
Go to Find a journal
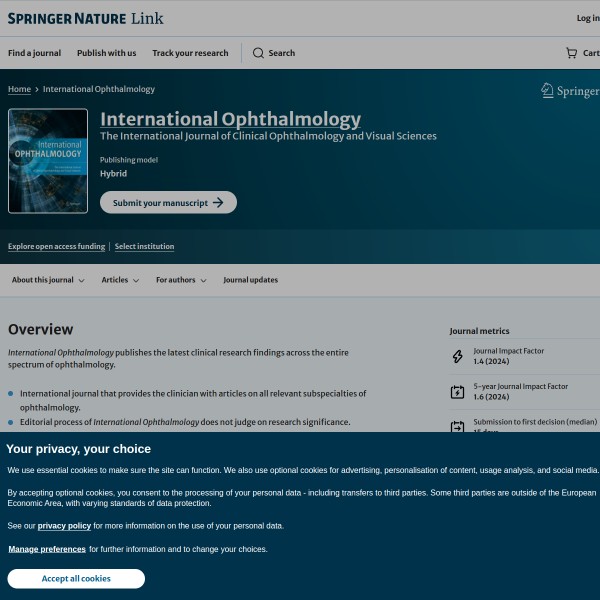coord(34,53)
